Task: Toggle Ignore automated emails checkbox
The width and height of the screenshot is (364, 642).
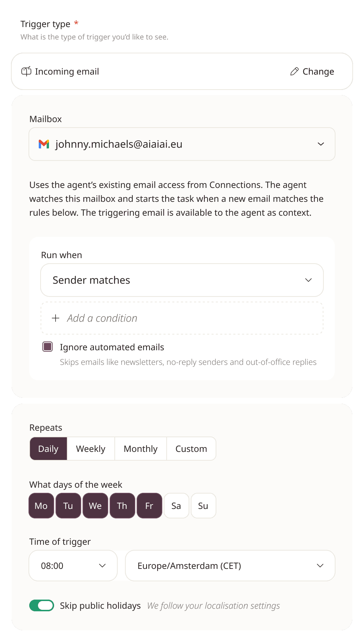Action: [48, 347]
